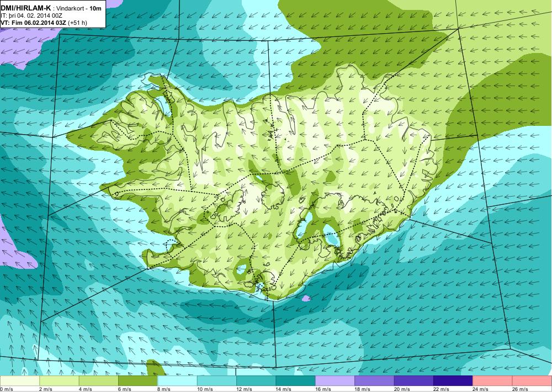Pick the medium green 4–6 m/s legend swatch
552x392 pixels.
pyautogui.click(x=99, y=381)
